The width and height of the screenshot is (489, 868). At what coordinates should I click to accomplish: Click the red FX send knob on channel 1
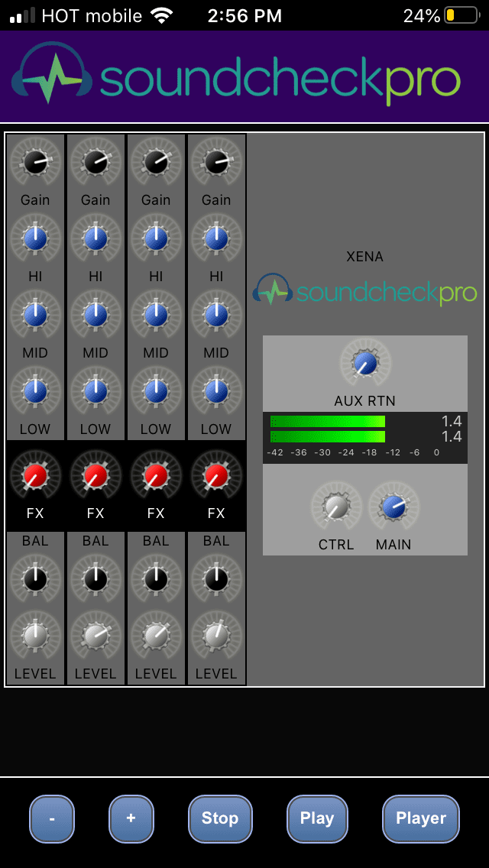click(35, 475)
